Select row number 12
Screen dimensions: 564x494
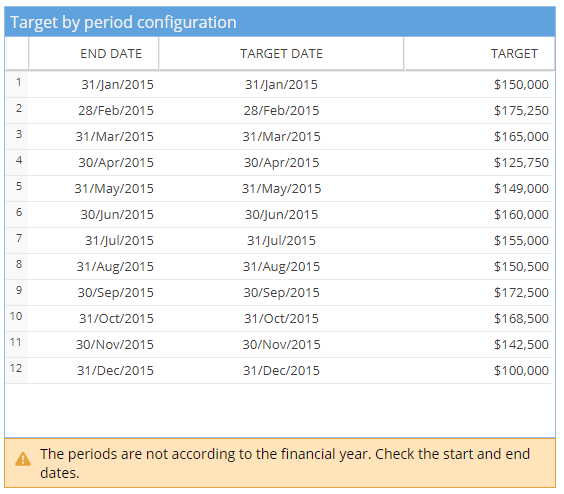point(17,370)
